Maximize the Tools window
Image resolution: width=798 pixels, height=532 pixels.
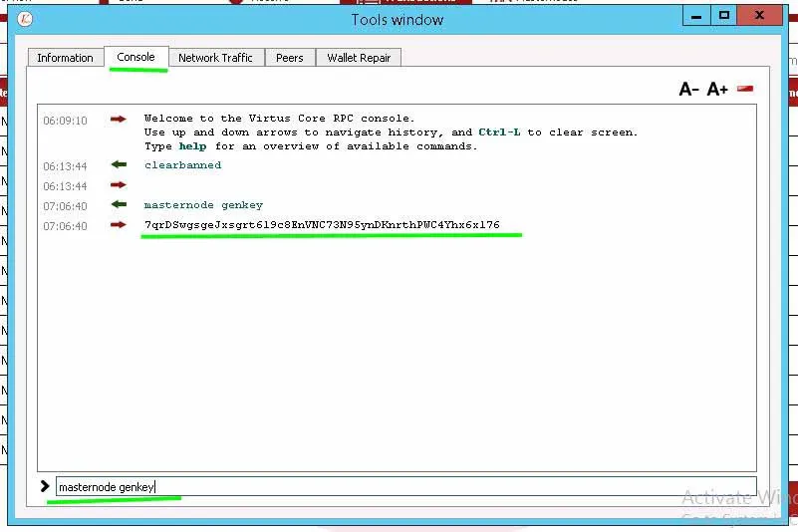[723, 16]
